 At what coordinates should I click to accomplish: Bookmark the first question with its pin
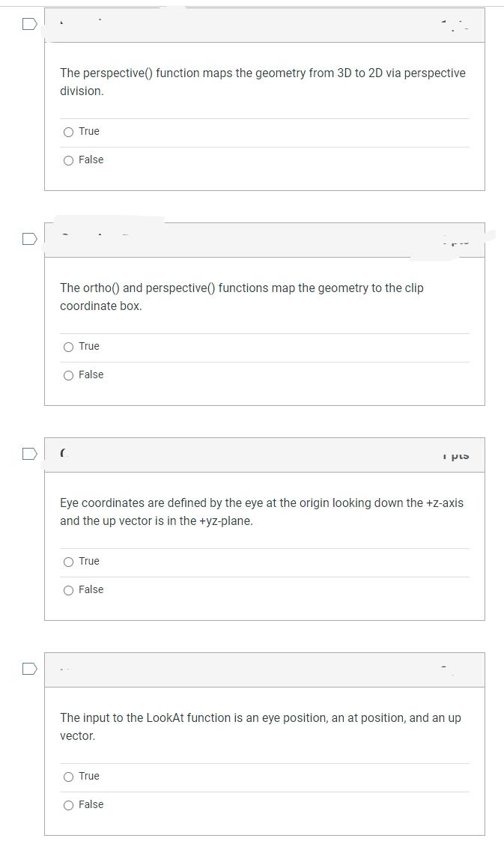pos(28,23)
